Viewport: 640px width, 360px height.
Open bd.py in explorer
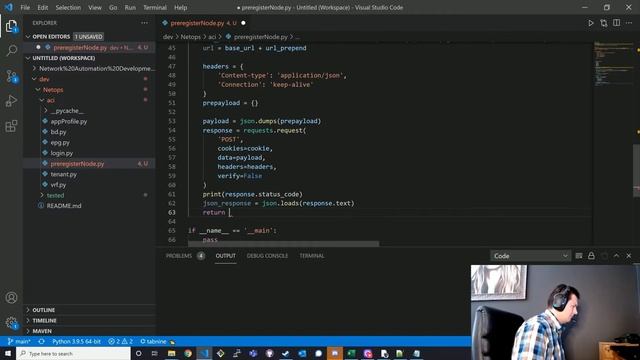58,132
